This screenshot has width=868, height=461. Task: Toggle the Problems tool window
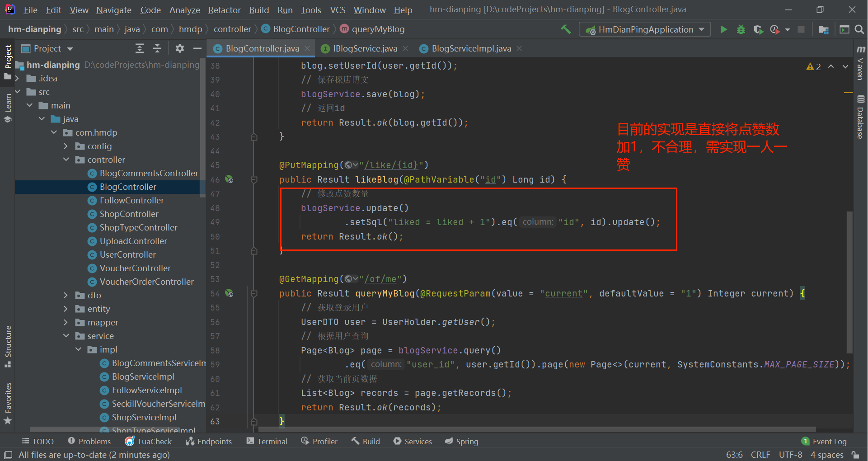coord(89,442)
